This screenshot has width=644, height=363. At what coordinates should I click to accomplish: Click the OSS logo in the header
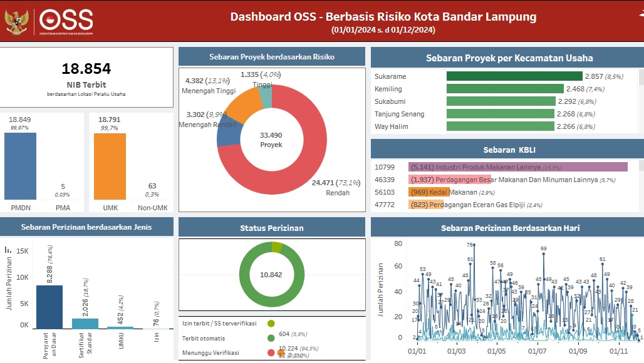[x=66, y=21]
